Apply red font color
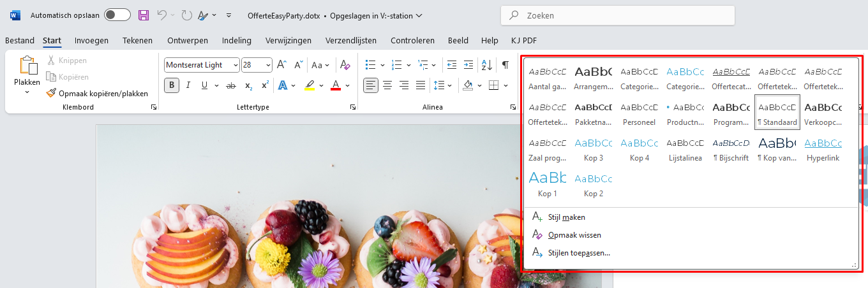 [x=336, y=85]
